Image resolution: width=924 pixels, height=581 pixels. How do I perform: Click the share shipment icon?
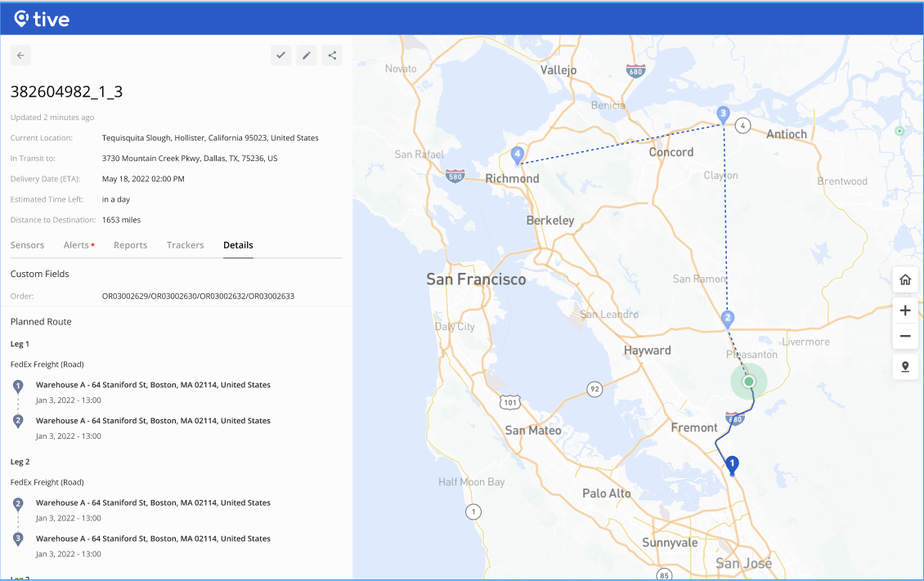click(x=332, y=56)
